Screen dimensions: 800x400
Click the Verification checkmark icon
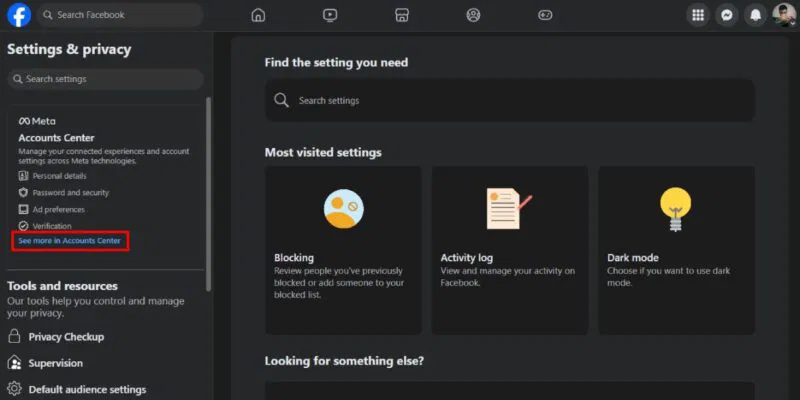23,226
